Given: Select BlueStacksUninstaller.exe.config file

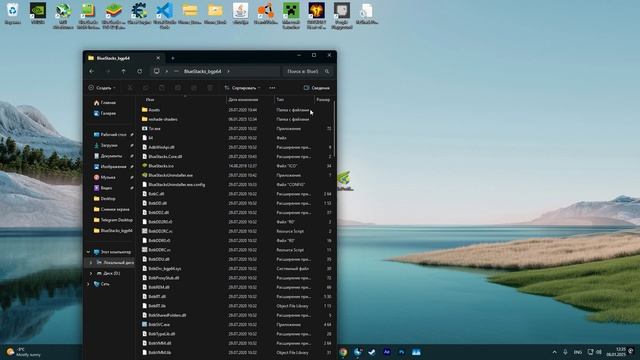Looking at the screenshot, I should [x=236, y=184].
